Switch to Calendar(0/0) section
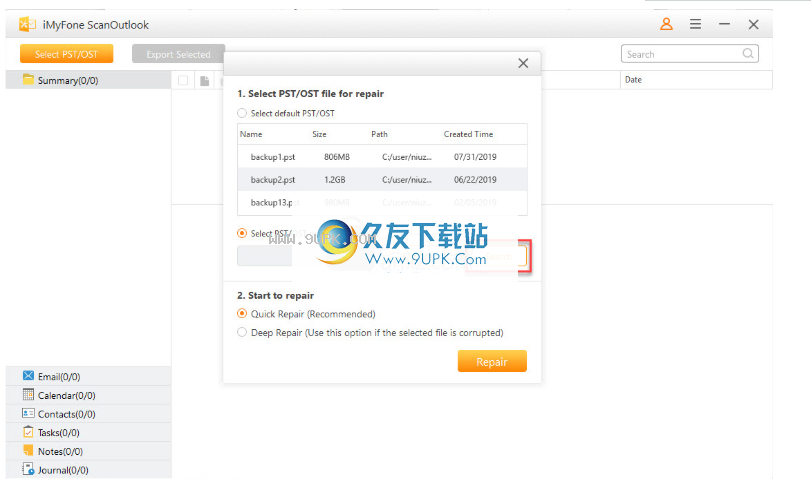This screenshot has width=811, height=484. pos(88,395)
